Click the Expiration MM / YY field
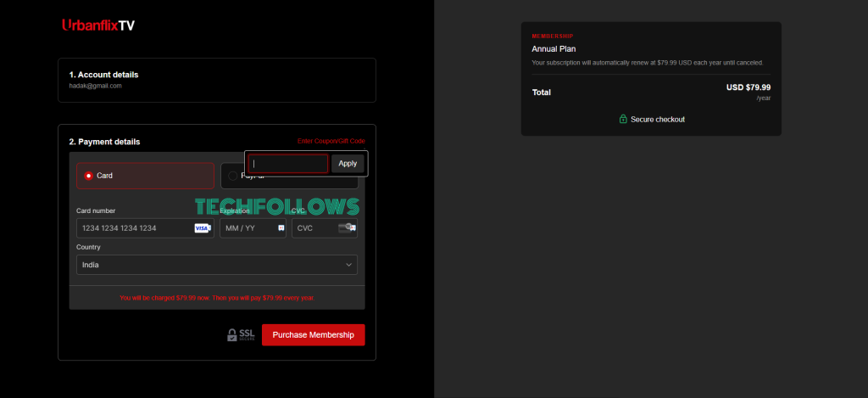The image size is (868, 398). 253,227
